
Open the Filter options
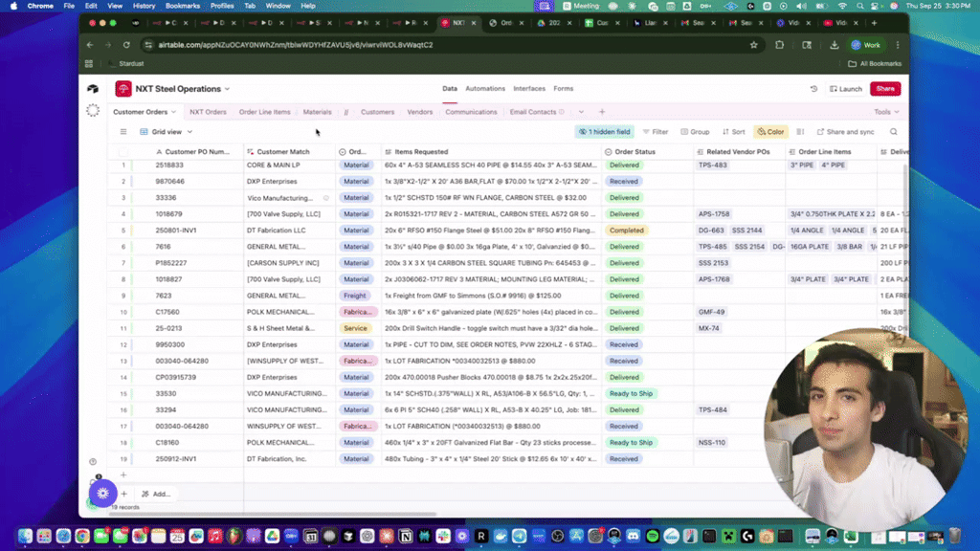click(655, 132)
